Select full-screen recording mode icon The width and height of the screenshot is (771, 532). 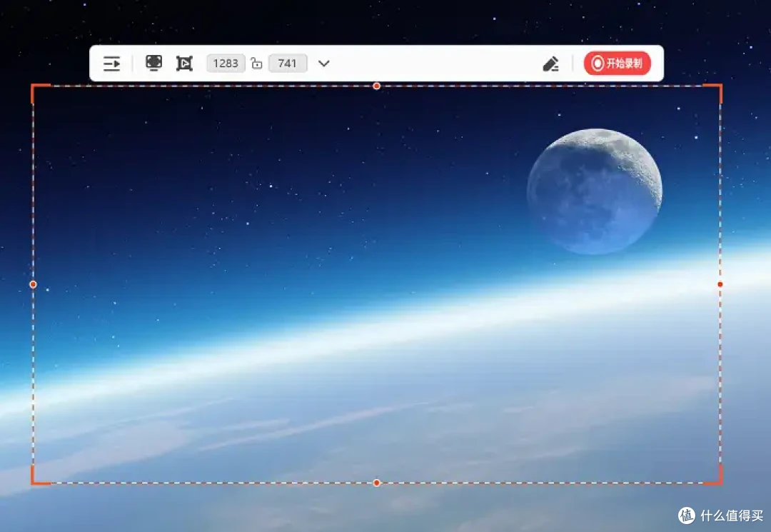(x=154, y=63)
